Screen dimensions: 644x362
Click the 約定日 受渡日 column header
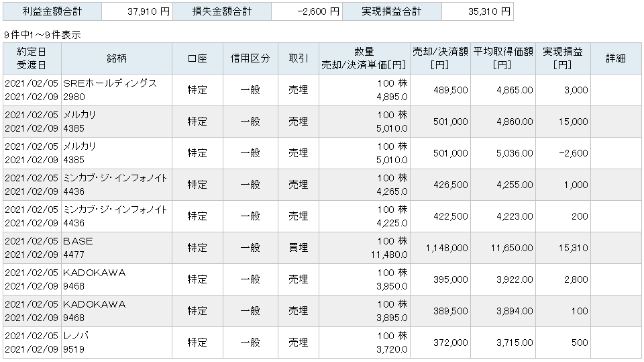[x=32, y=58]
